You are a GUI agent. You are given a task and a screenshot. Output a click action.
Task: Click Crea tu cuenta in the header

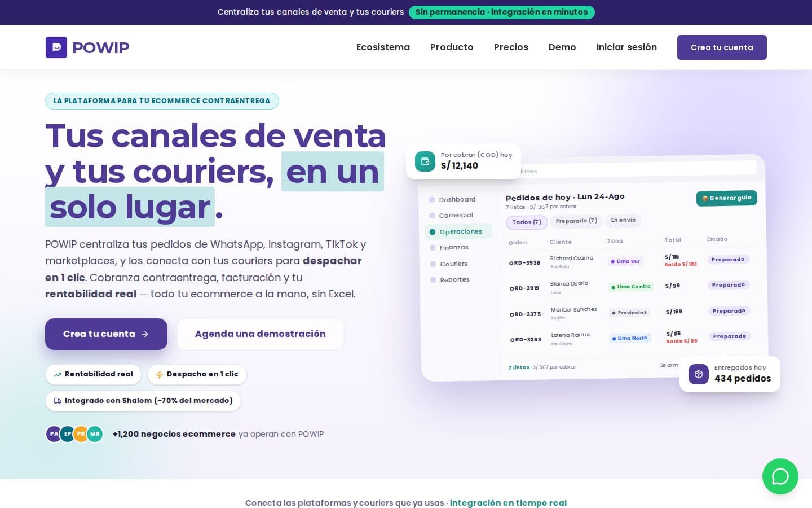pyautogui.click(x=722, y=47)
